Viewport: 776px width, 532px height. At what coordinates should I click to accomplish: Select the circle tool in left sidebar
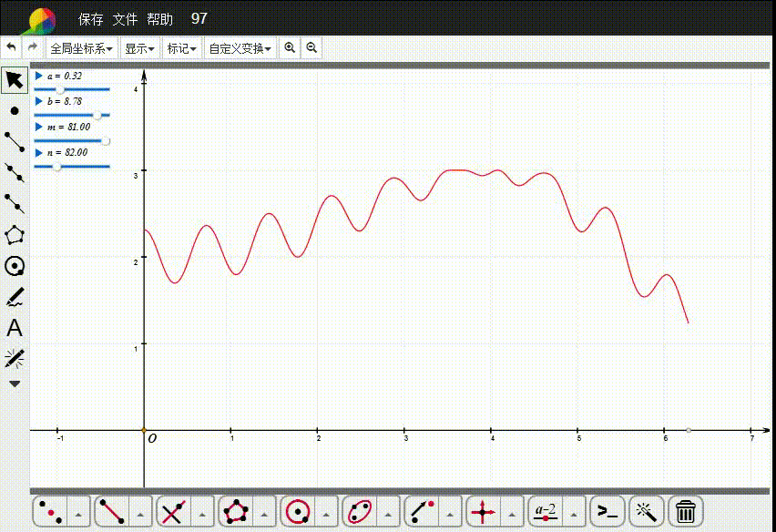coord(15,266)
